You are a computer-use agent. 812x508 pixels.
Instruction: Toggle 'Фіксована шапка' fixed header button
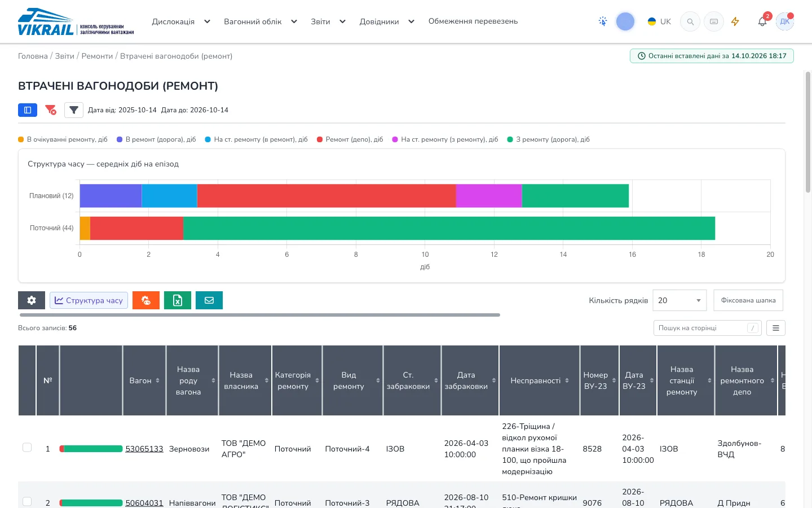tap(748, 300)
